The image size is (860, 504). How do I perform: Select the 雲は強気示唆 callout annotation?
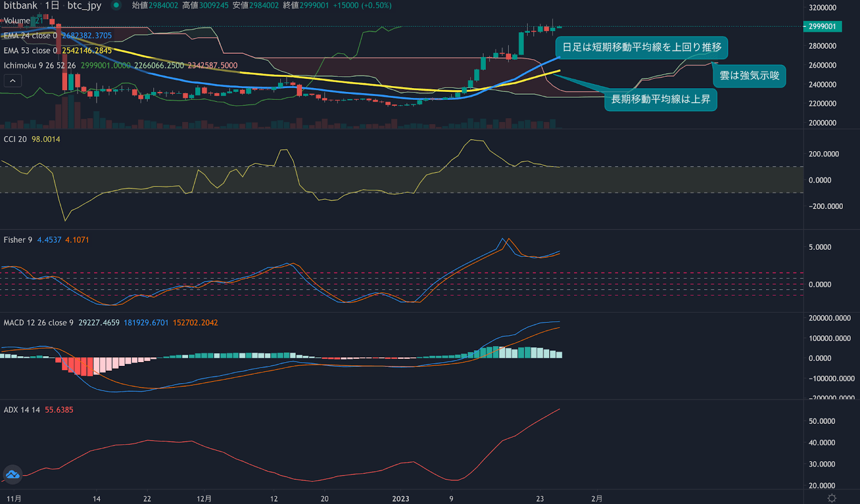749,76
